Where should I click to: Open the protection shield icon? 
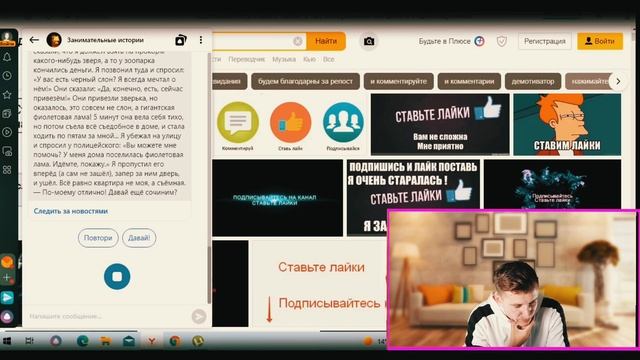coord(502,41)
